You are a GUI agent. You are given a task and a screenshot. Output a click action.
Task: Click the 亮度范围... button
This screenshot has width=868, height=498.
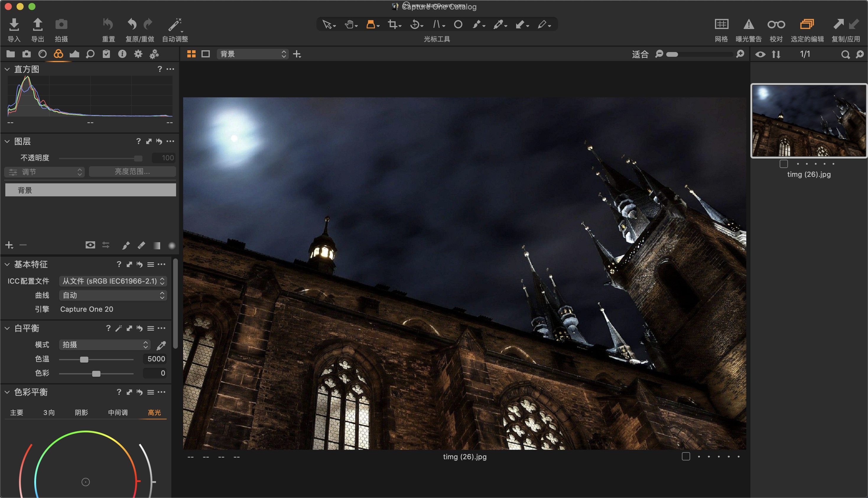tap(132, 172)
